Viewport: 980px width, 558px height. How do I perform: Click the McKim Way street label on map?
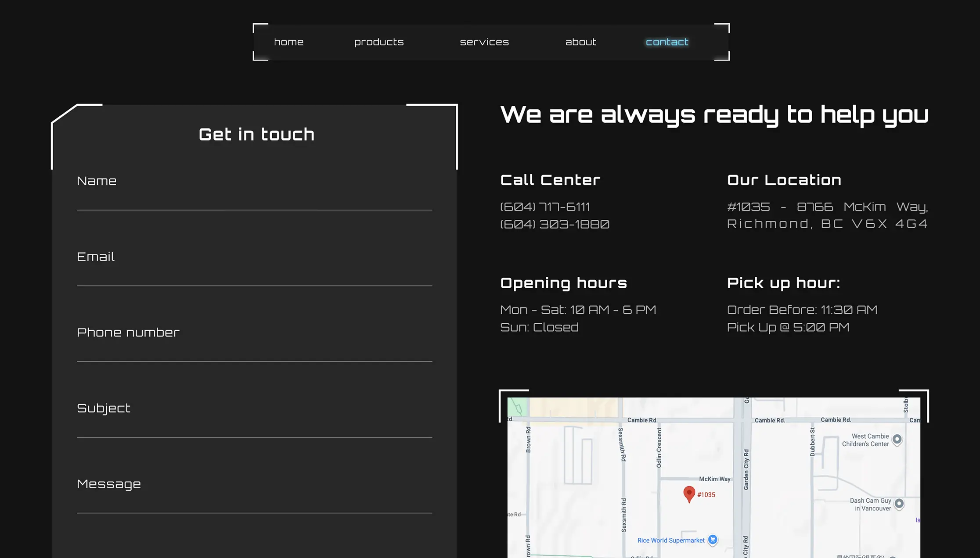click(715, 479)
